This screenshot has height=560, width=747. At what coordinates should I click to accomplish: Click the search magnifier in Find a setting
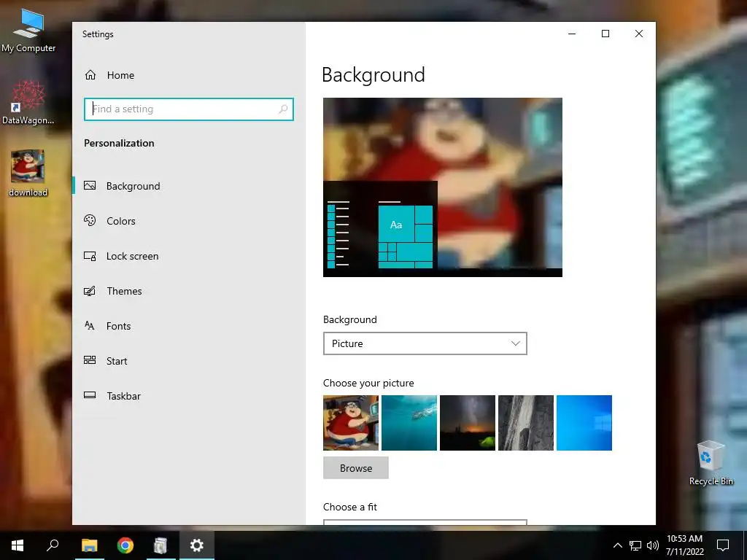pyautogui.click(x=283, y=109)
